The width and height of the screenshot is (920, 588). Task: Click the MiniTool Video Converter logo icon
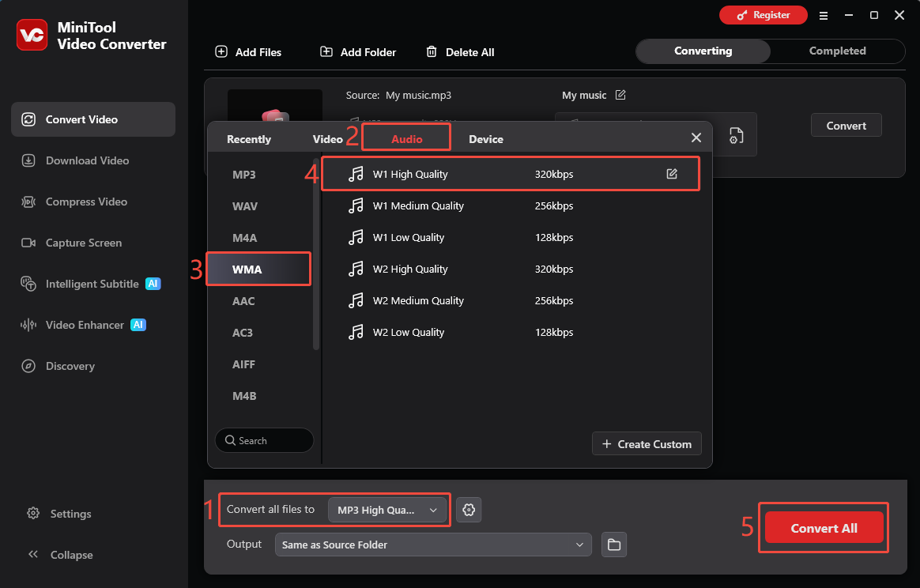click(32, 35)
